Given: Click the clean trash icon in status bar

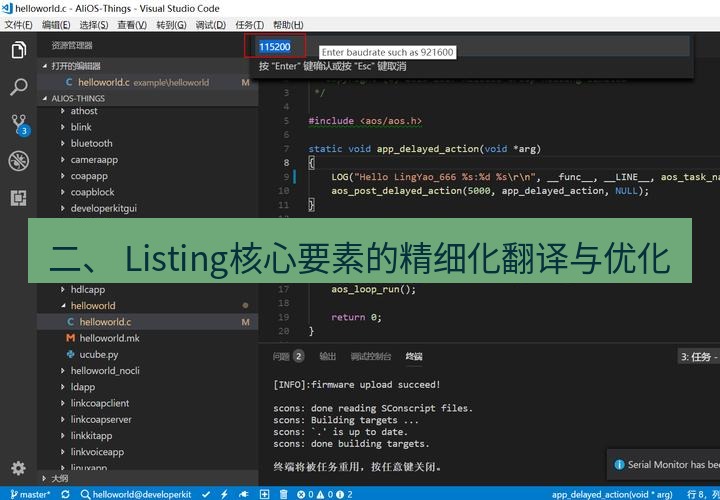Looking at the screenshot, I should click(284, 494).
